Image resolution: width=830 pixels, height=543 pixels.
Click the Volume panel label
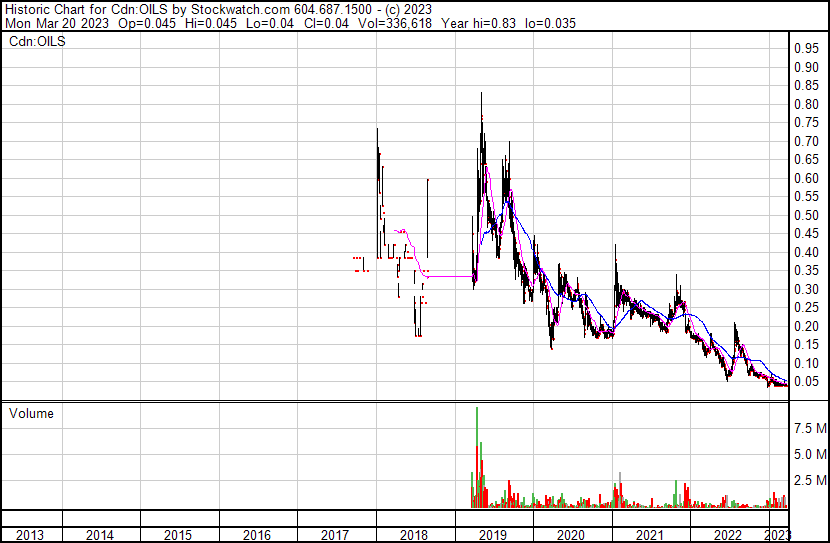(31, 413)
